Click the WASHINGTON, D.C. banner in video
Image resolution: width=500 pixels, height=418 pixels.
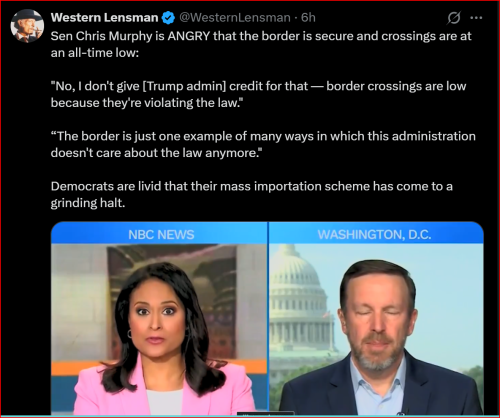[x=376, y=233]
